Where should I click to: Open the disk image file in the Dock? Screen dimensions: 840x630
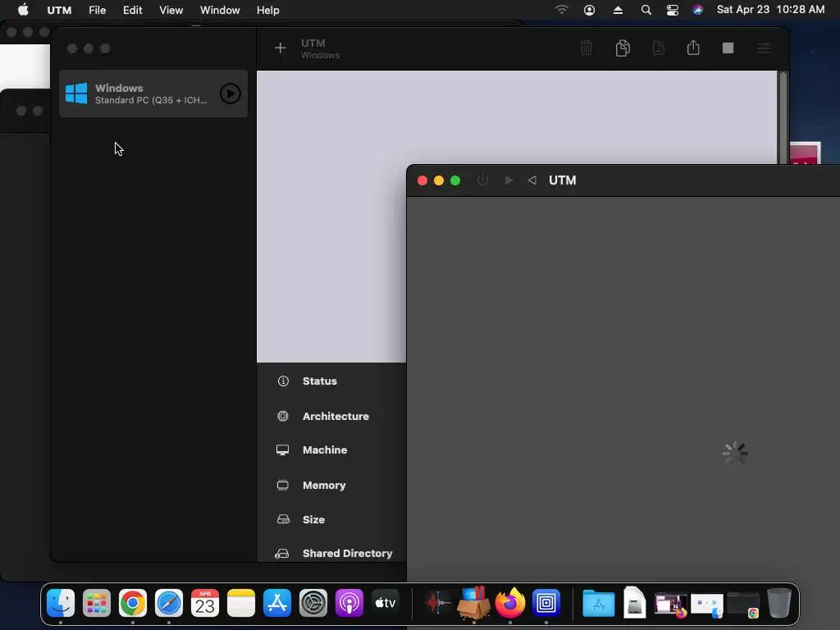click(634, 602)
